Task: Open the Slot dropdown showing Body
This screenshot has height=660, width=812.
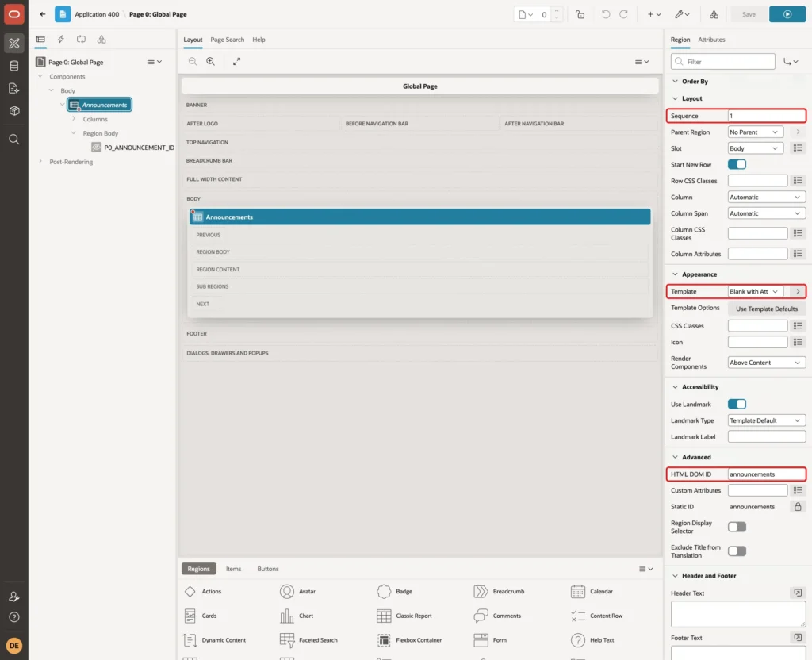Action: click(755, 148)
